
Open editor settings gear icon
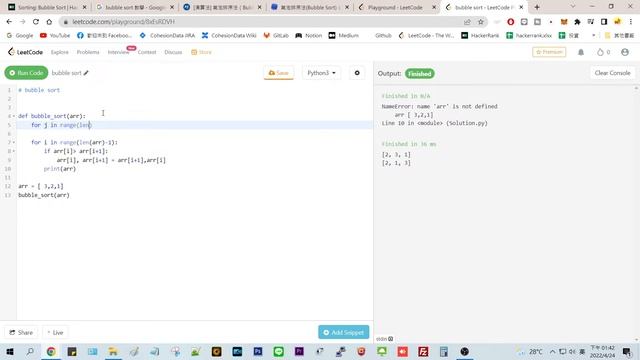click(x=357, y=73)
